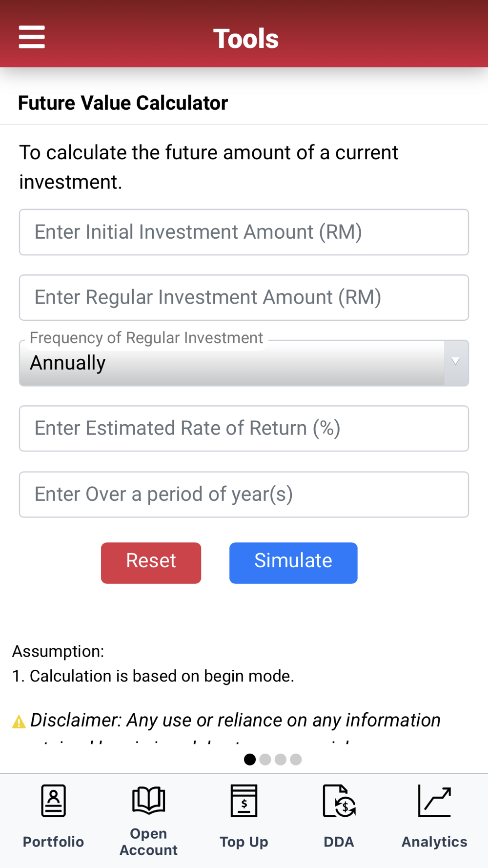Tap the period of years field

244,495
